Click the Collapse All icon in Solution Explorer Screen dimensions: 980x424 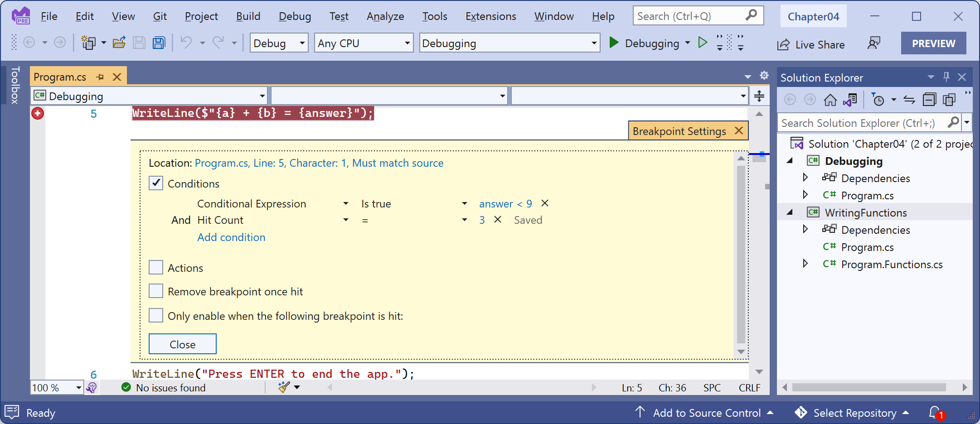[x=929, y=99]
